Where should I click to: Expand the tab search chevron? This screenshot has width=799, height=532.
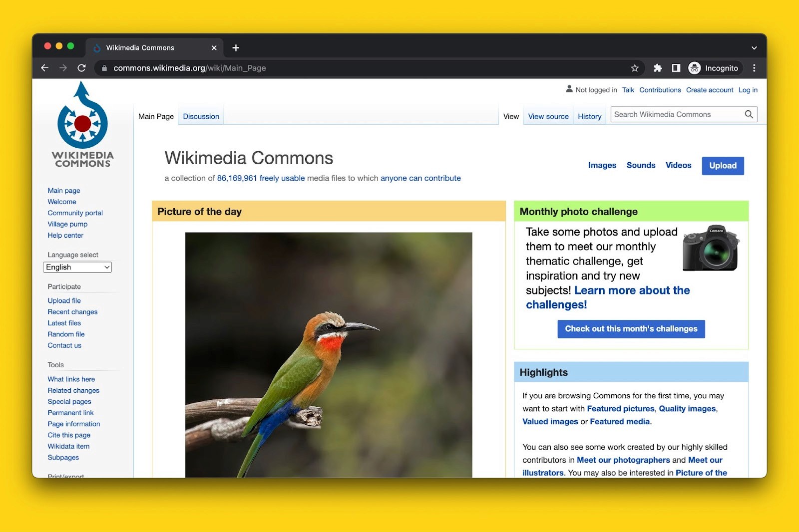coord(754,48)
